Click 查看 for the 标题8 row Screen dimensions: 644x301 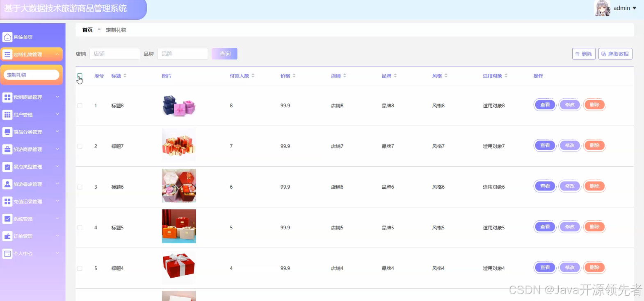coord(545,105)
